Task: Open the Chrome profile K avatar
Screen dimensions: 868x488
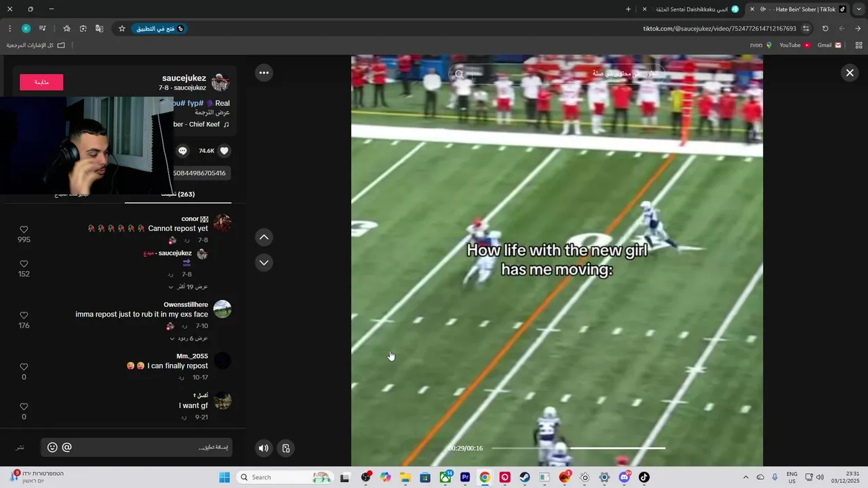Action: [x=26, y=28]
